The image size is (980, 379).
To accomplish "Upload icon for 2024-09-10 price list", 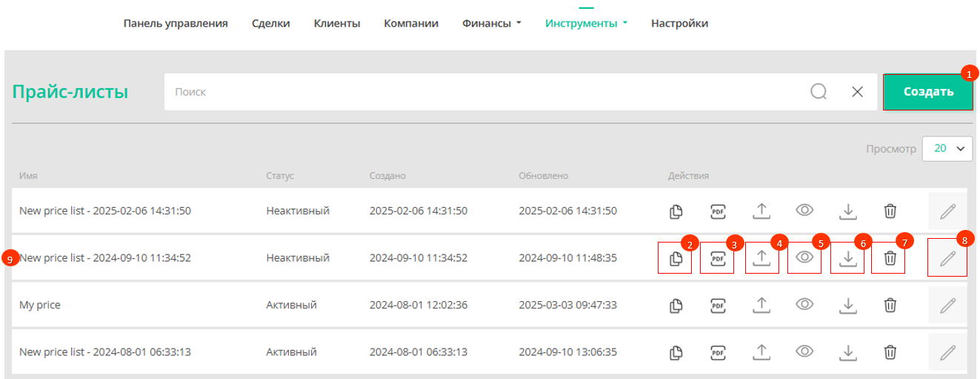I will [761, 258].
